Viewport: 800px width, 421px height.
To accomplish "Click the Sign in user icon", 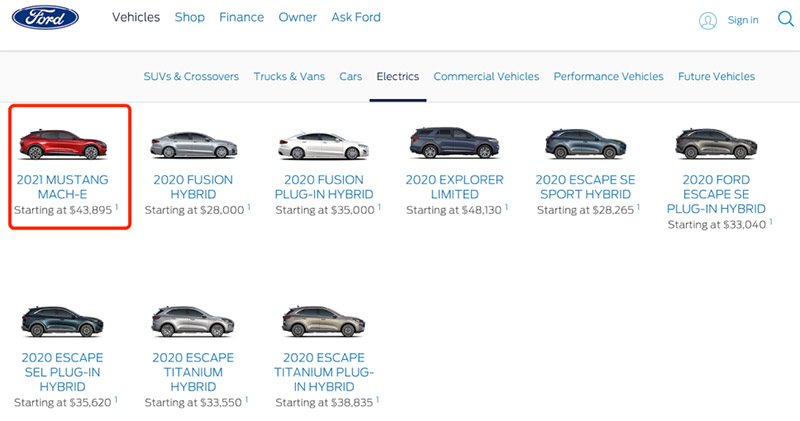I will (708, 20).
